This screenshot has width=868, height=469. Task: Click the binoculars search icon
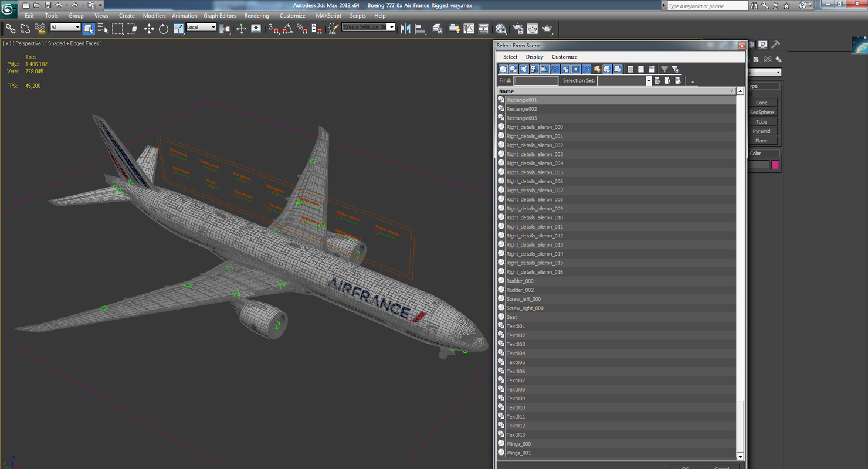[754, 5]
